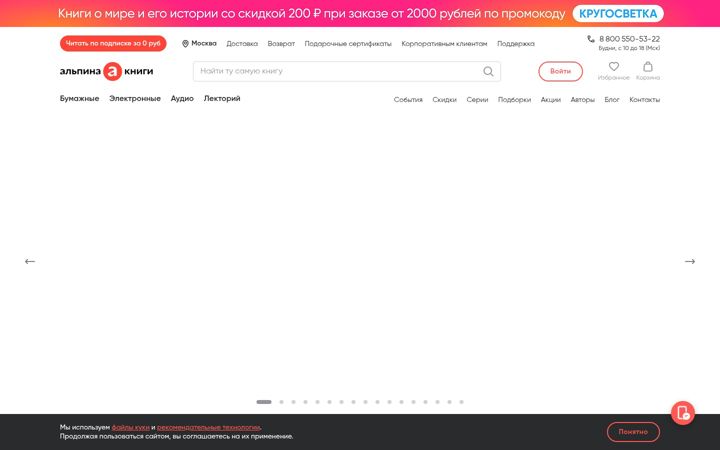Image resolution: width=720 pixels, height=450 pixels.
Task: Open the Возврат link
Action: pyautogui.click(x=281, y=44)
